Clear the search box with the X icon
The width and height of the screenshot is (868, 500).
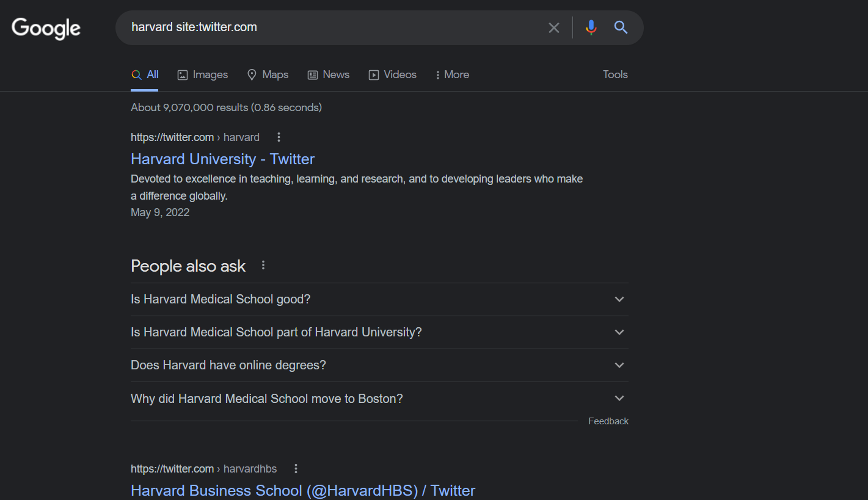pyautogui.click(x=553, y=27)
